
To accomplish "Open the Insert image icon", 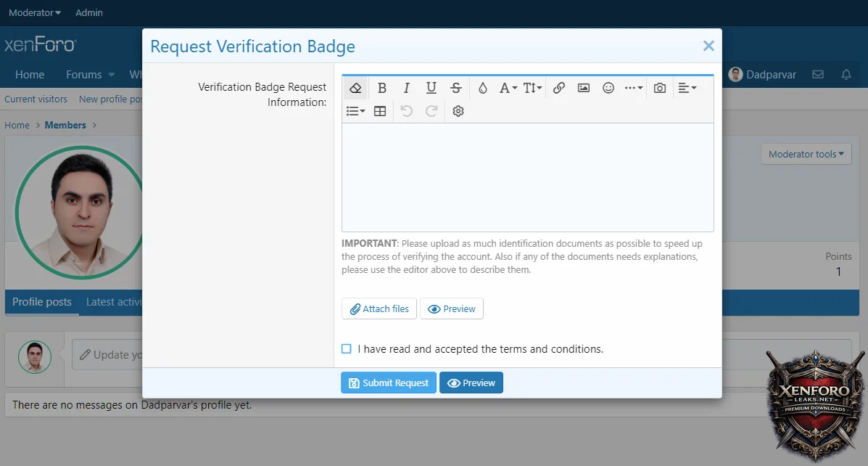I will pyautogui.click(x=584, y=88).
